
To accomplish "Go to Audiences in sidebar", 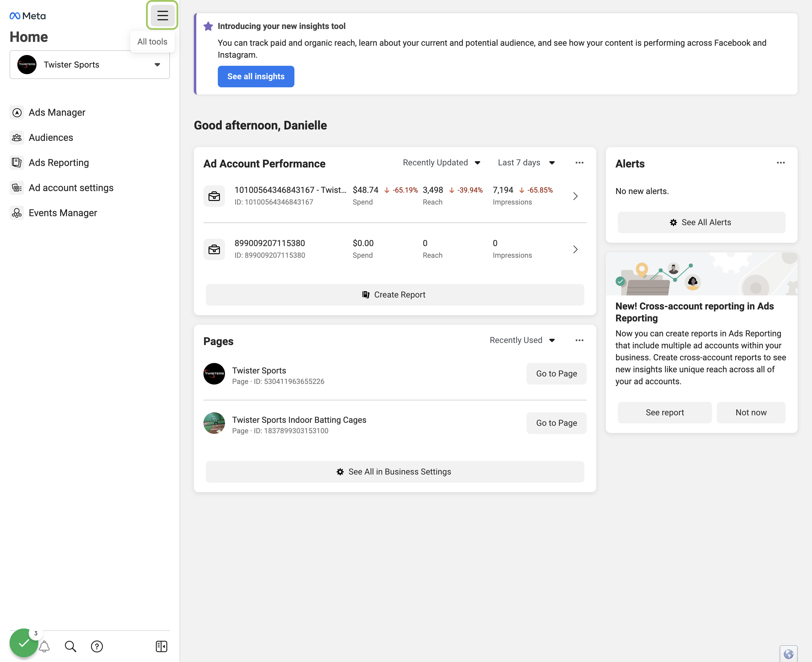I will pos(51,137).
